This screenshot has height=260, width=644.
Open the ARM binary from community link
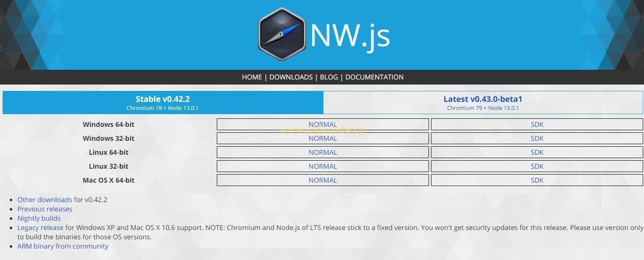pyautogui.click(x=63, y=246)
